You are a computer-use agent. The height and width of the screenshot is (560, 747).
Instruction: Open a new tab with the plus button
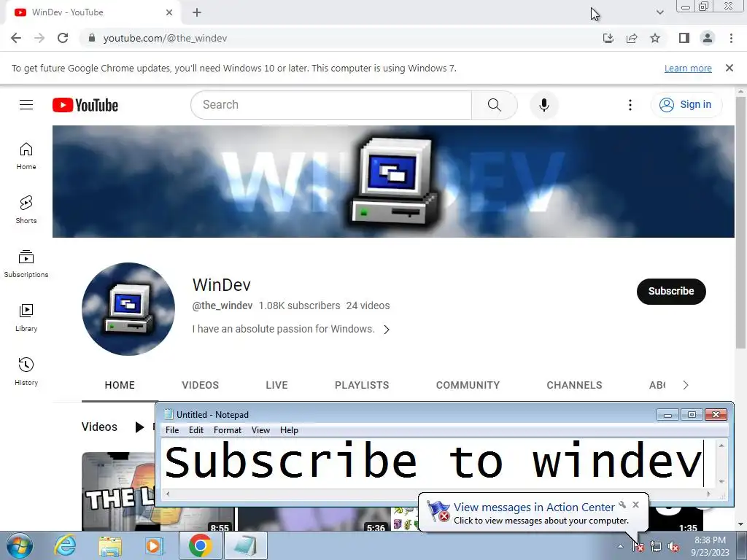[197, 12]
